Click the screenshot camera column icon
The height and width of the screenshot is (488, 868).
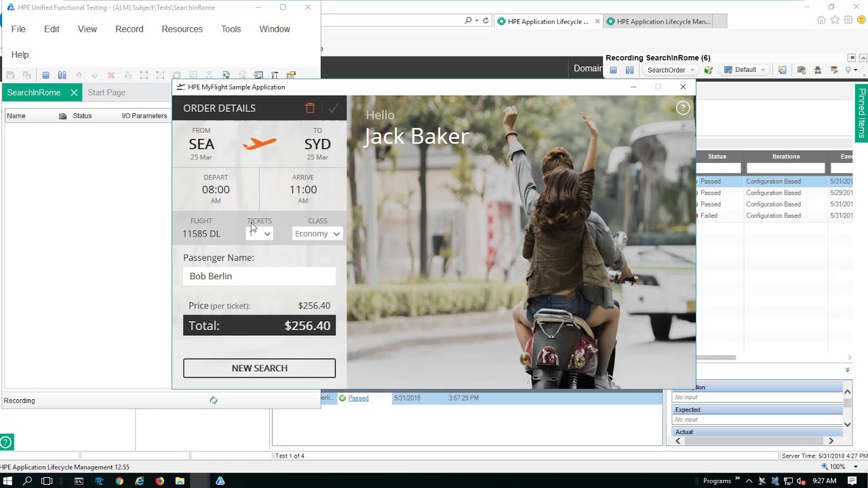click(x=63, y=116)
